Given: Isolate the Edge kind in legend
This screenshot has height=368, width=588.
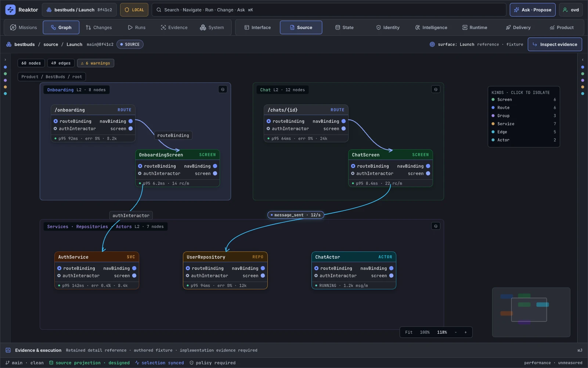Looking at the screenshot, I should click(524, 132).
